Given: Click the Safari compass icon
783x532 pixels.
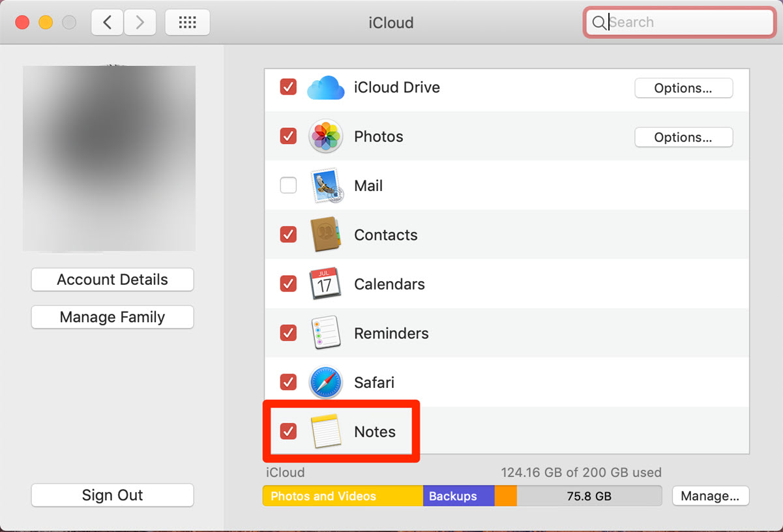Looking at the screenshot, I should tap(326, 382).
